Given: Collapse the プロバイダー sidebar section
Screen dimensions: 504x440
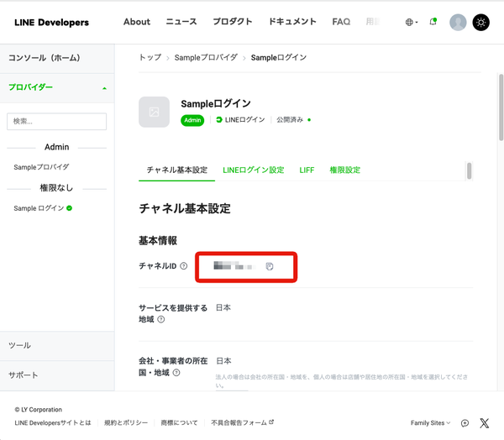Looking at the screenshot, I should coord(57,87).
